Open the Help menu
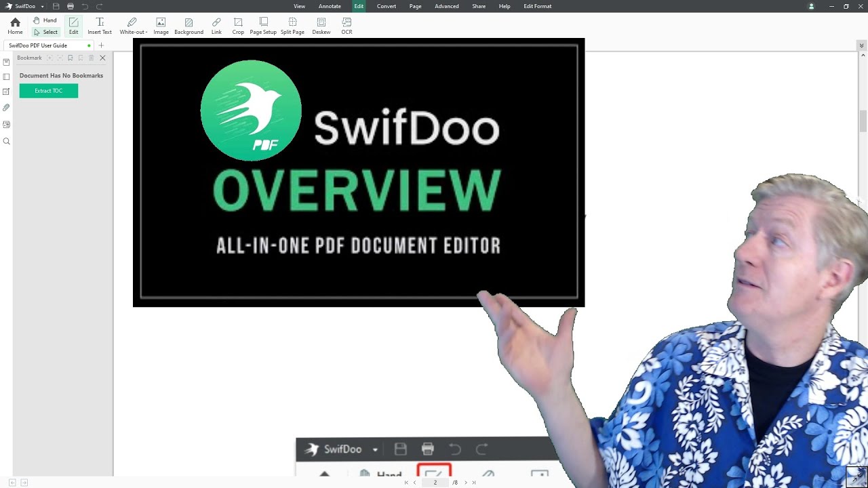Screen dimensions: 868x488 coord(505,6)
